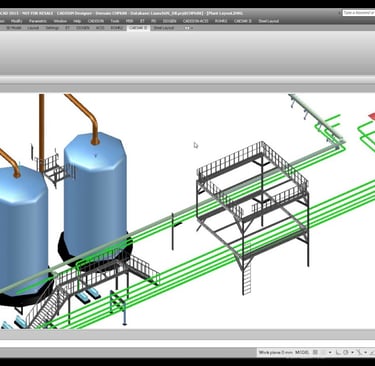Click the diagonal tool icon in status bar
Screen dimensions: 375x366
pos(359,352)
